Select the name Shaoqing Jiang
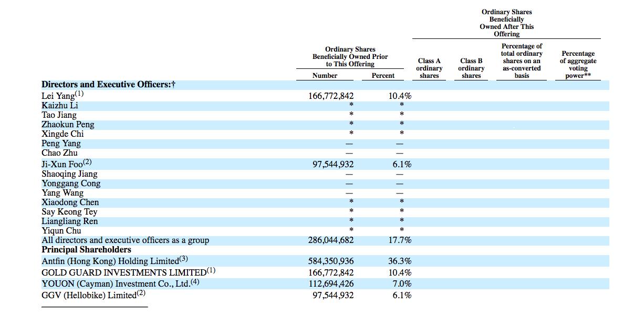Viewport: 644px width, 314px height. click(x=69, y=174)
